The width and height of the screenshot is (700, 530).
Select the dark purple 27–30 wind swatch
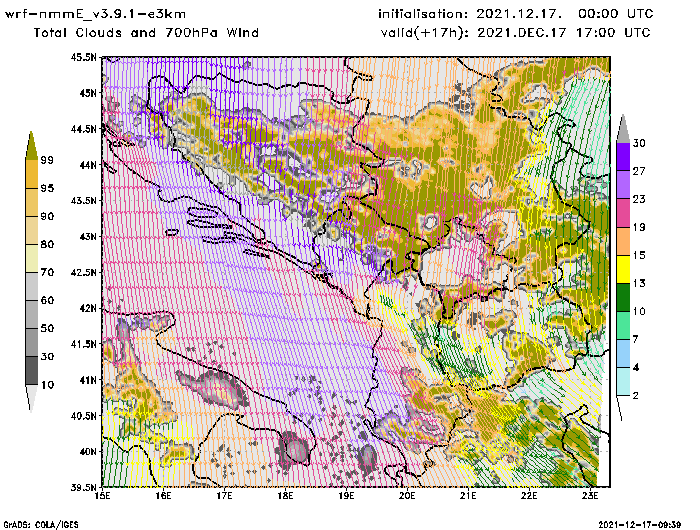coord(623,157)
